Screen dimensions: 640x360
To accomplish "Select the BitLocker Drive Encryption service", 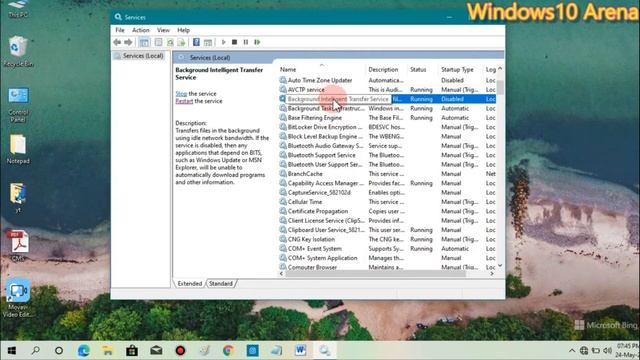I will (325, 127).
